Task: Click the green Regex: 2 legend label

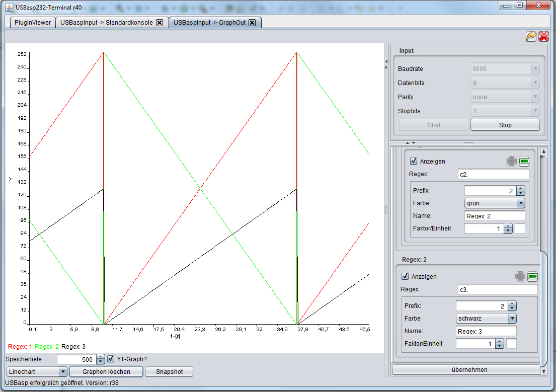Action: [47, 347]
